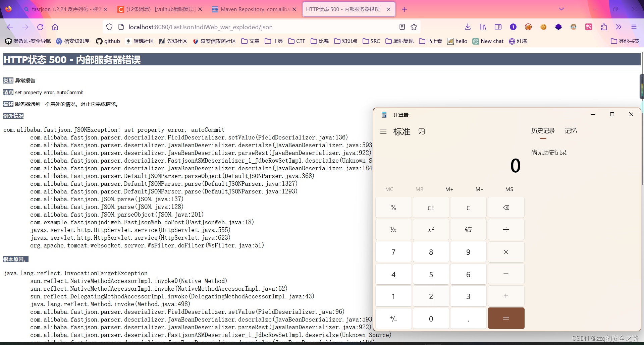Click MS memory store button
Screen dimensions: 644x345
[x=509, y=189]
